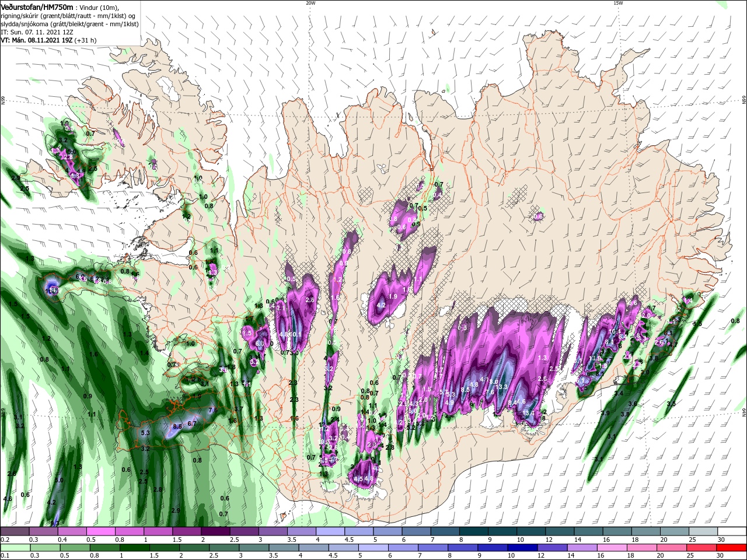Click the white 30 swatch in upper scale
The image size is (747, 560).
click(732, 531)
